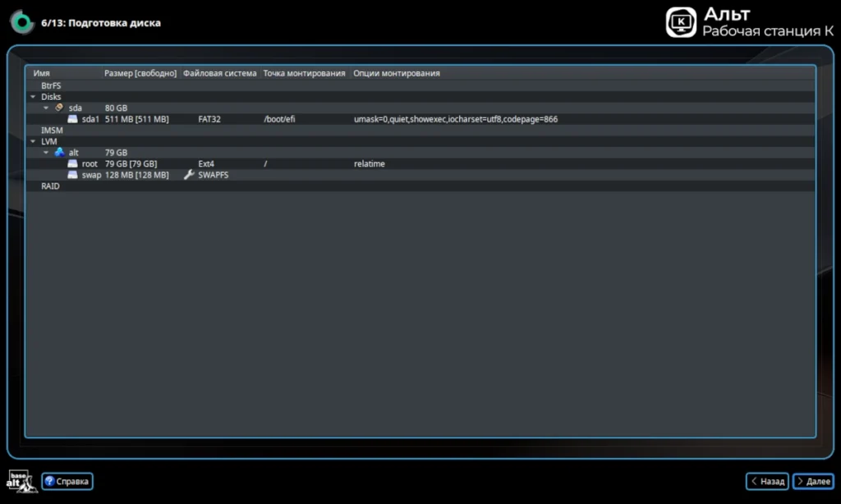Sort by Размер [свободно] column header
841x504 pixels.
click(x=140, y=73)
